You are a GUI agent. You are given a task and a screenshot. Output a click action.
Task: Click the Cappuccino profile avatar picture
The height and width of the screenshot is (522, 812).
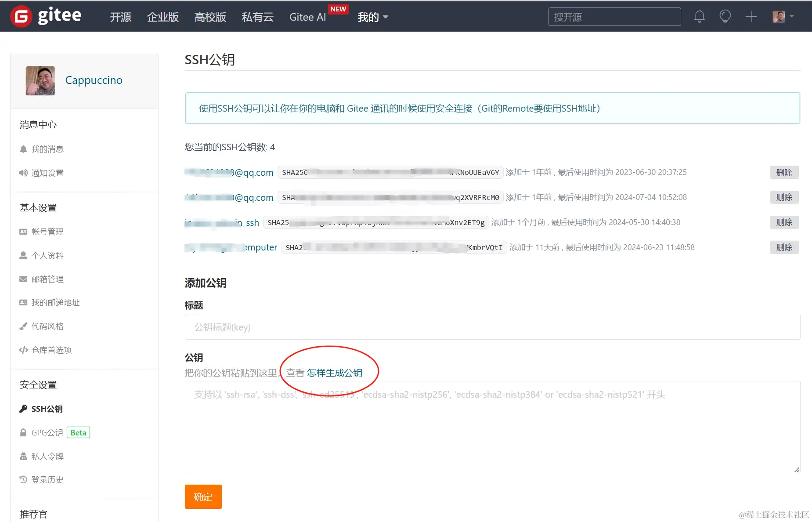[40, 81]
